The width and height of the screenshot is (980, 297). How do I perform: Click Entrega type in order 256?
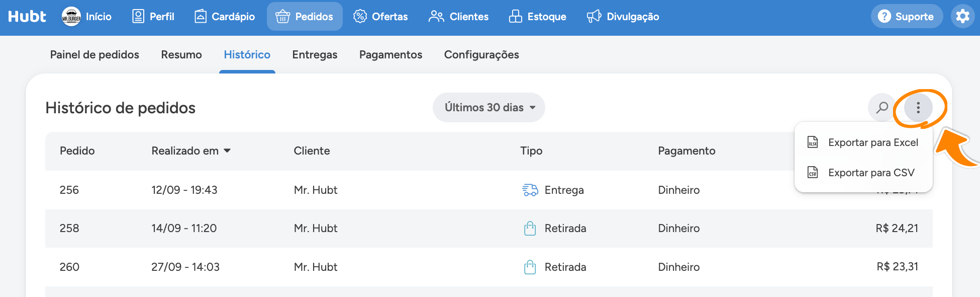pos(564,190)
